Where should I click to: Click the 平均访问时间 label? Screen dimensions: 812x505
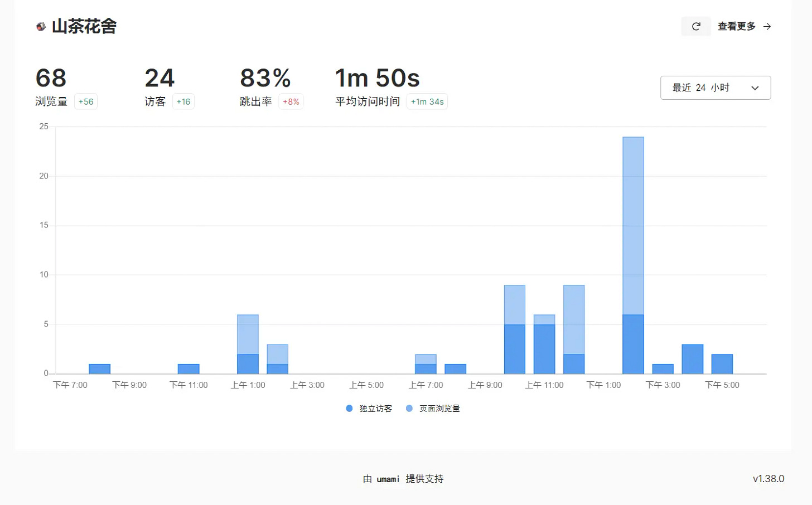[368, 101]
